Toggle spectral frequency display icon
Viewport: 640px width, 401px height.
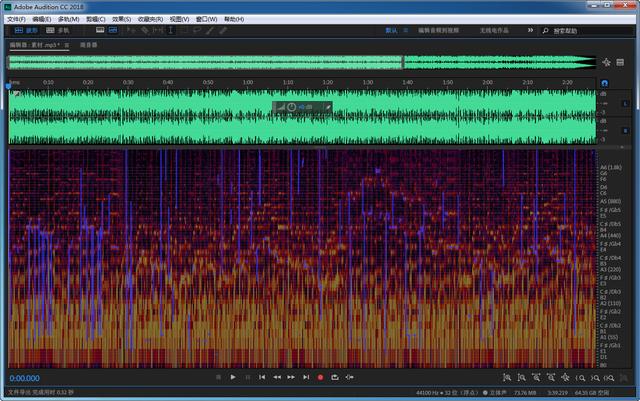click(100, 31)
